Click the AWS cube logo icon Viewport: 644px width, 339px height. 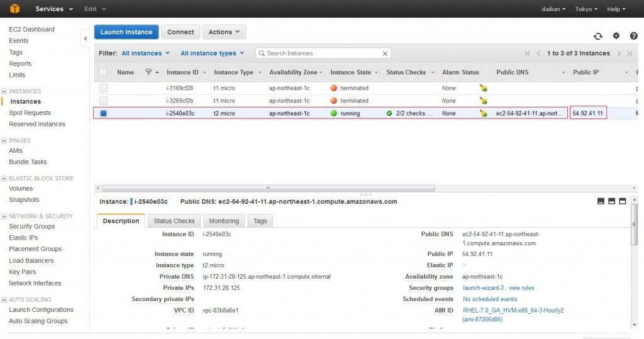[x=14, y=9]
